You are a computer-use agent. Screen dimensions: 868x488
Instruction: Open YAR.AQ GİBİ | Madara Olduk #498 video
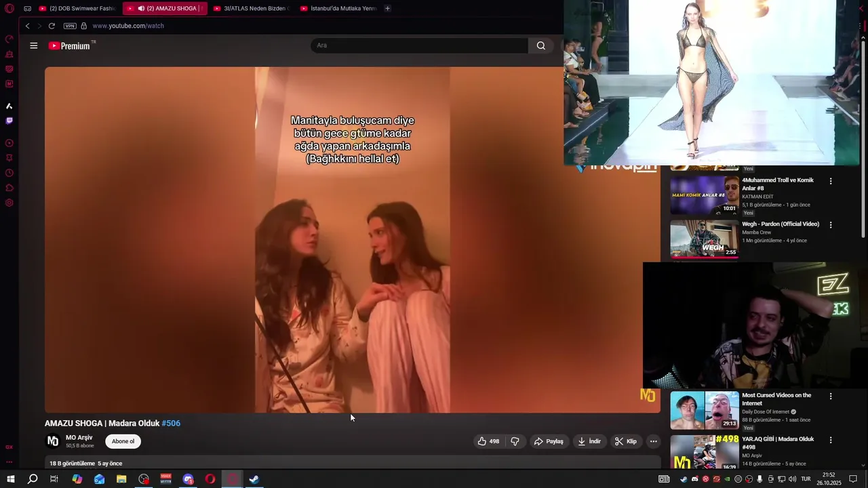click(777, 443)
